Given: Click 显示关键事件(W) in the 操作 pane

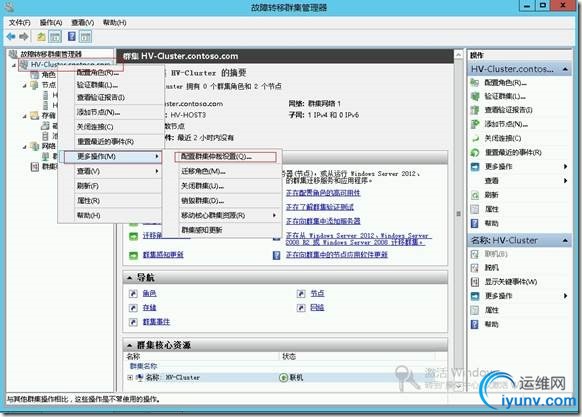Looking at the screenshot, I should [511, 282].
